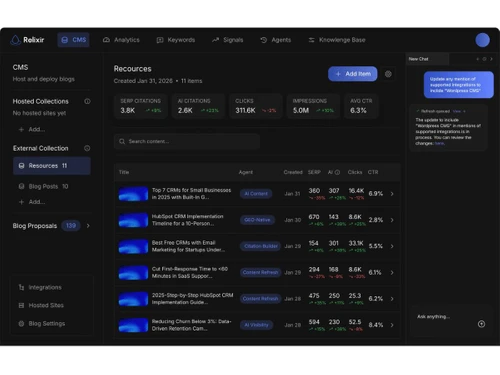The width and height of the screenshot is (500, 375).
Task: Click the chat panel settings icon
Action: (484, 59)
